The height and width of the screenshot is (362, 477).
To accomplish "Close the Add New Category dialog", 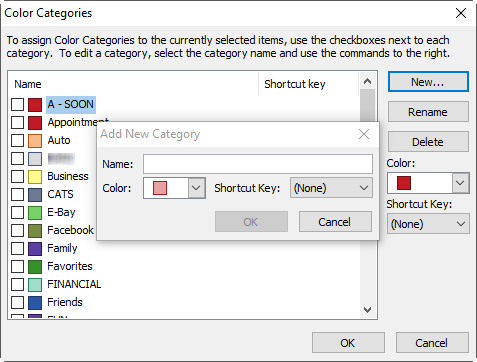I will coord(364,134).
